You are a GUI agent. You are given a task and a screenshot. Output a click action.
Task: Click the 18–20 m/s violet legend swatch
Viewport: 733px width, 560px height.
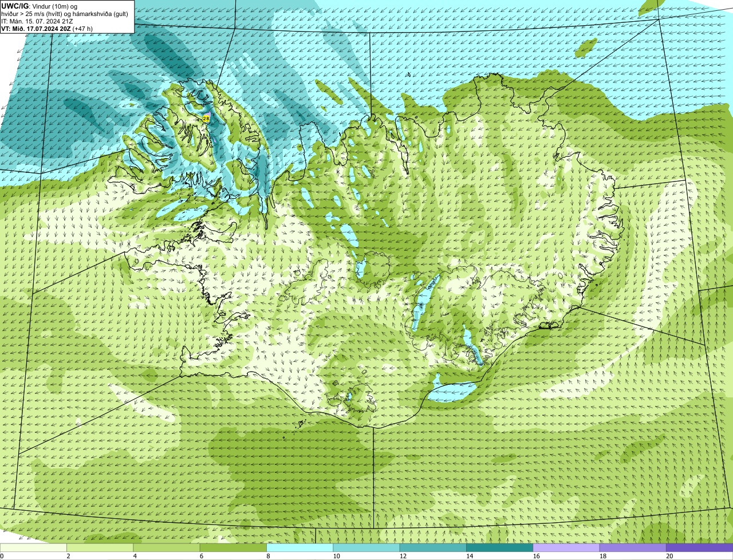click(633, 547)
